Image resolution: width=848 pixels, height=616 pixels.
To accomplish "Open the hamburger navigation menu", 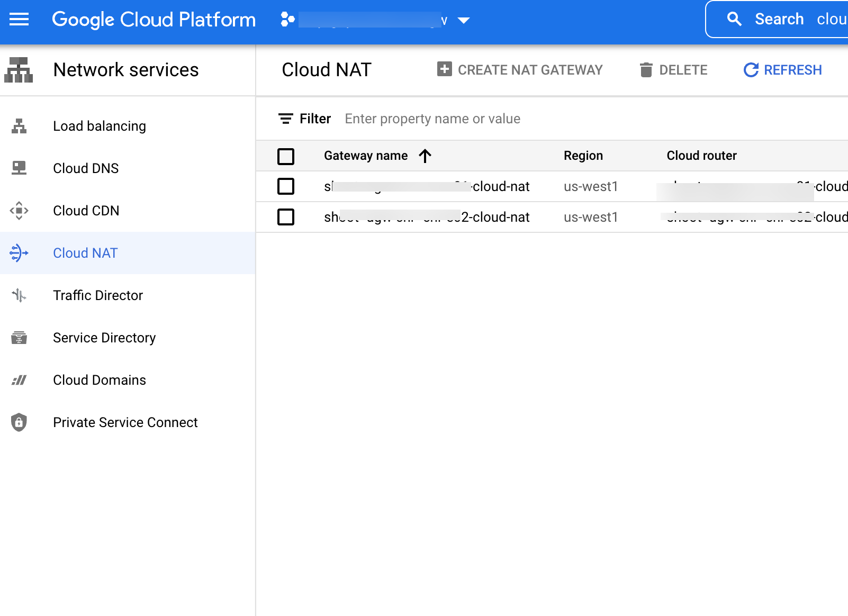I will (19, 20).
